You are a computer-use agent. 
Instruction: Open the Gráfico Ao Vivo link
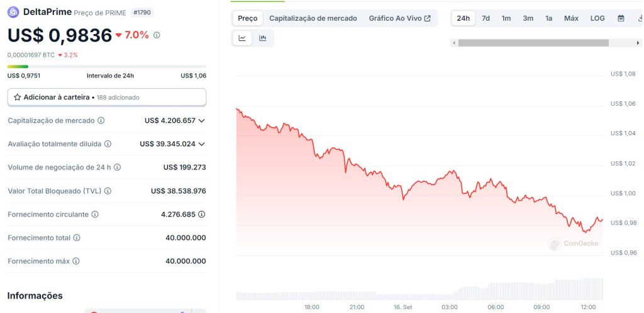(x=399, y=18)
